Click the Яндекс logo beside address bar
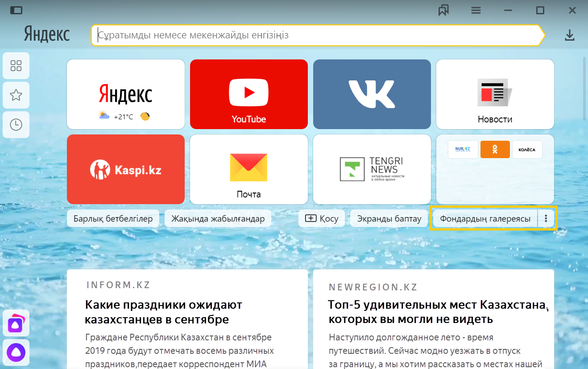This screenshot has height=369, width=588. coord(47,34)
